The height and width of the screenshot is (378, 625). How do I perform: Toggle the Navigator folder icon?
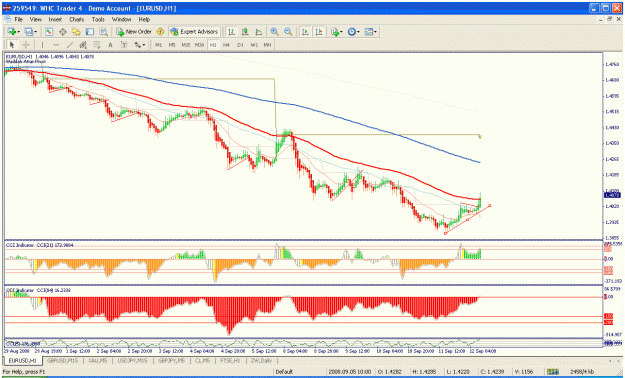tap(76, 32)
